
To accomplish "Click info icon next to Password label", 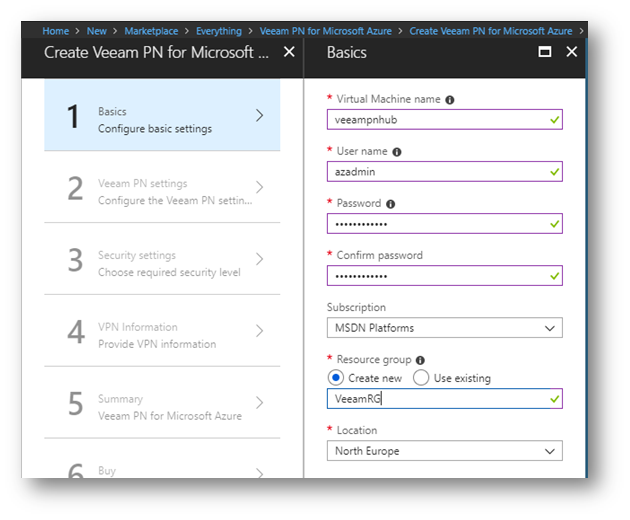I will [391, 204].
